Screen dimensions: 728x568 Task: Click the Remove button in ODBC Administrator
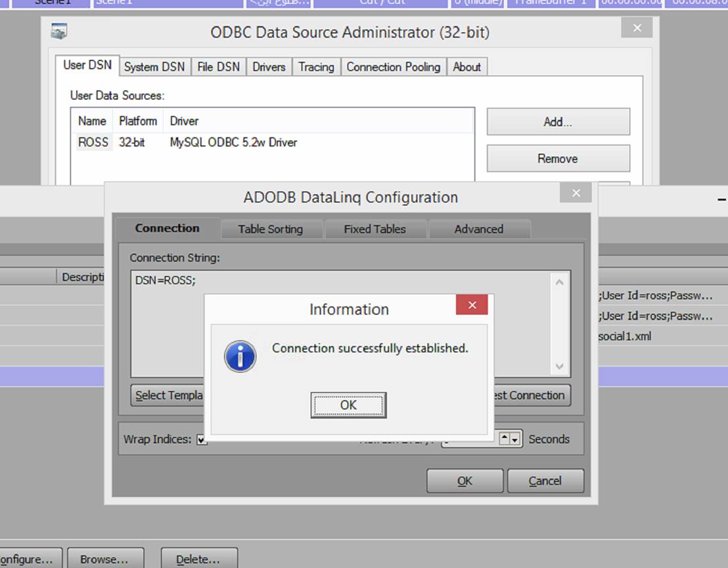(x=558, y=158)
